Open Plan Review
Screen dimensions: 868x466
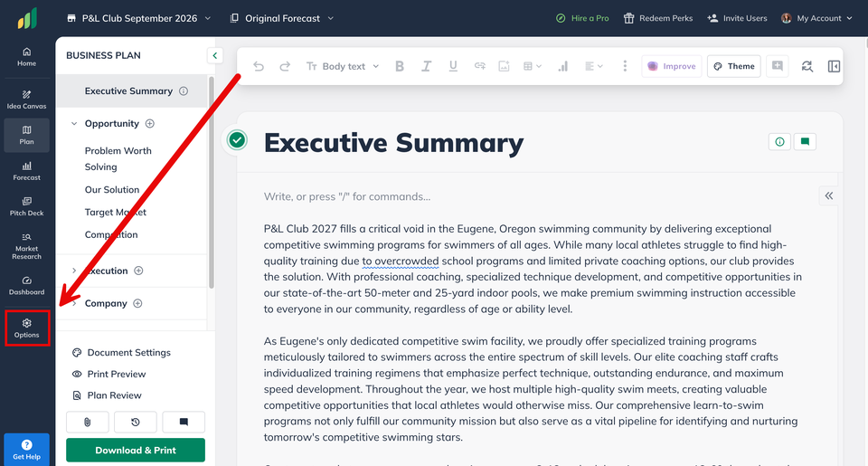[107, 395]
